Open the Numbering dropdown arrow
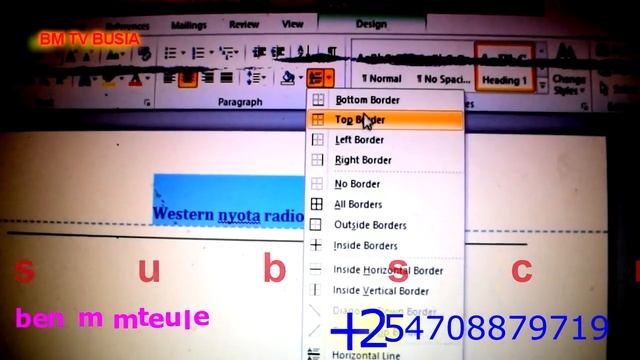Screen dimensions: 640x360 pos(211,53)
